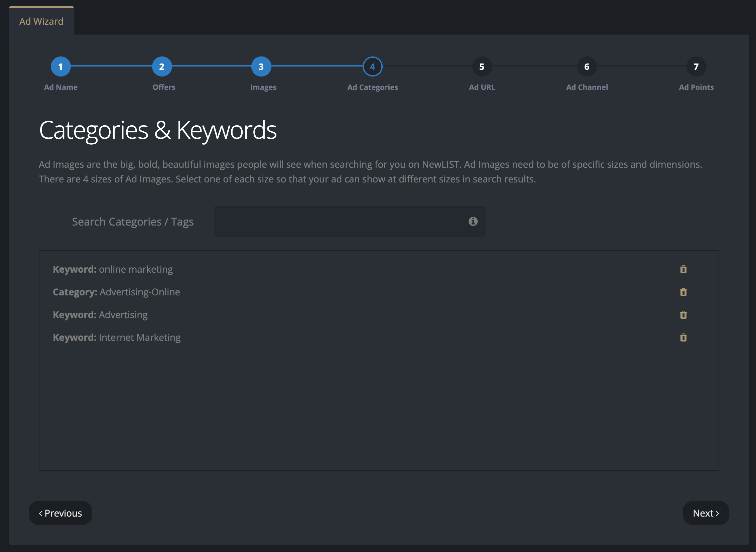The width and height of the screenshot is (756, 552).
Task: Click the 'Ad URL' step label
Action: pyautogui.click(x=482, y=87)
